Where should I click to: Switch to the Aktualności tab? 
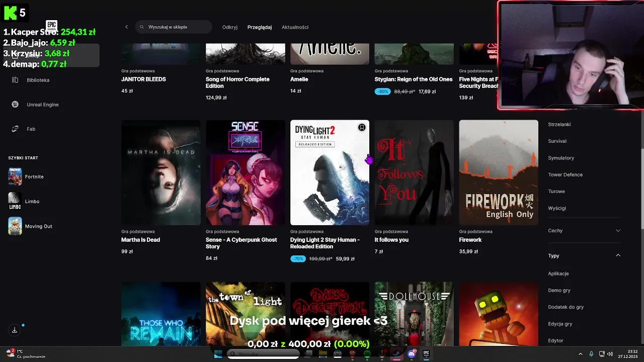click(295, 27)
